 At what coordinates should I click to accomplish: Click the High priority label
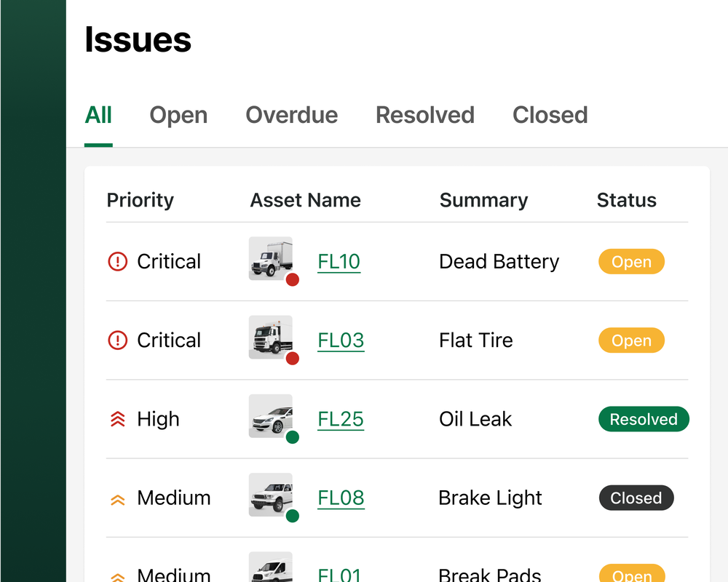[158, 420]
